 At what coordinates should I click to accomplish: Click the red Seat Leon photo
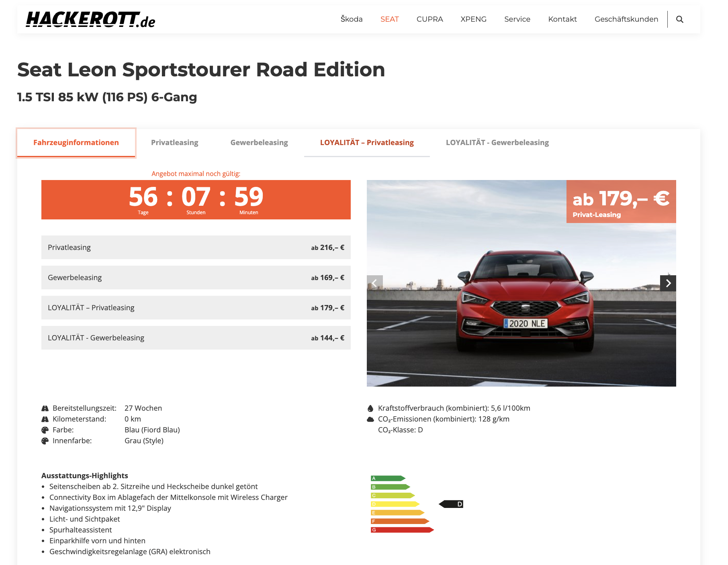pos(521,305)
